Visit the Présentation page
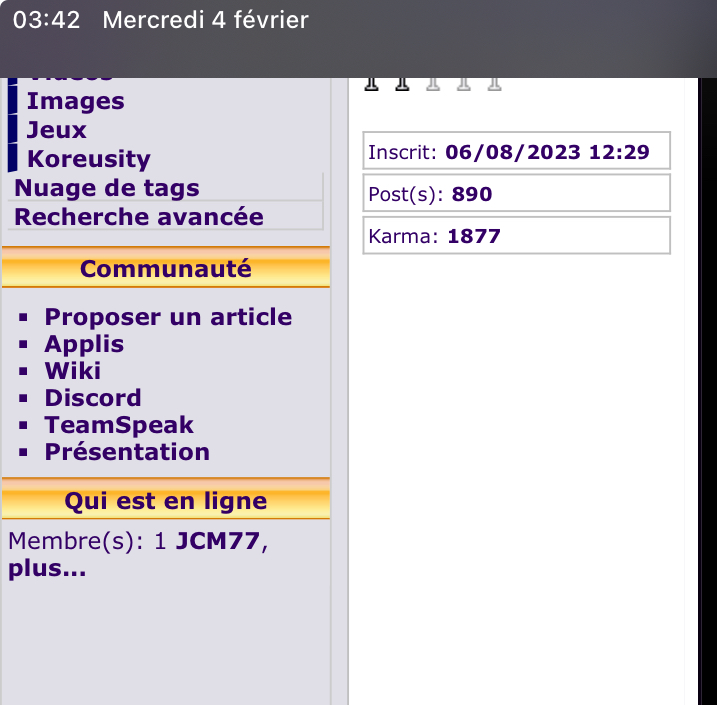Image resolution: width=717 pixels, height=705 pixels. pyautogui.click(x=127, y=452)
